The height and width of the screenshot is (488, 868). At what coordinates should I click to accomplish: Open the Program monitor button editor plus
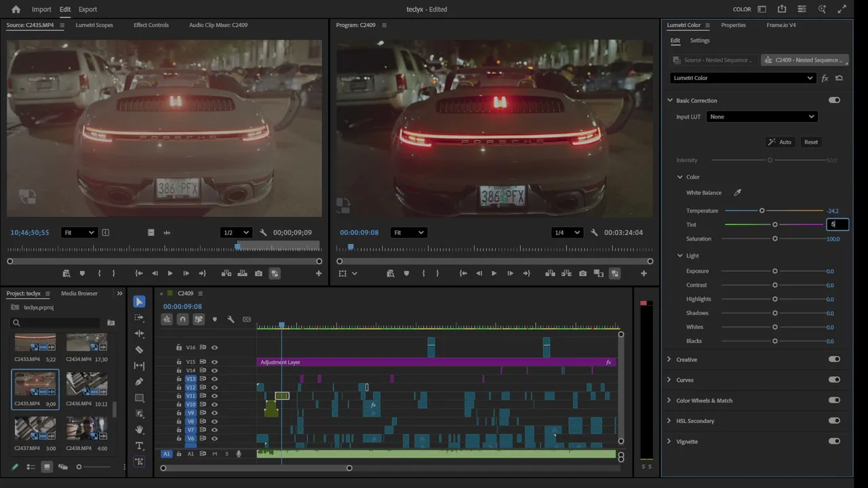(x=644, y=273)
